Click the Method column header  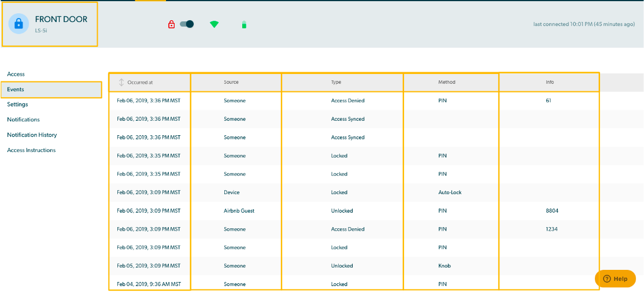(x=447, y=82)
